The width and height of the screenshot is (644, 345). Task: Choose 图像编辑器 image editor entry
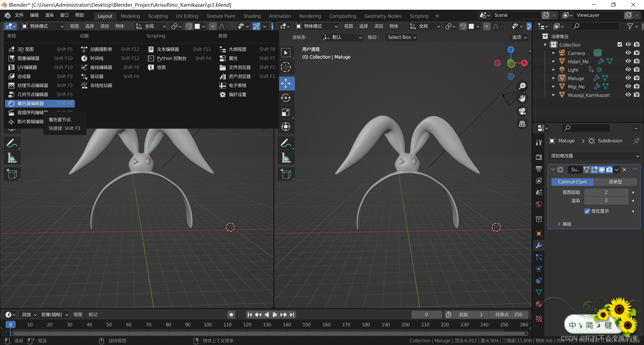[x=40, y=58]
